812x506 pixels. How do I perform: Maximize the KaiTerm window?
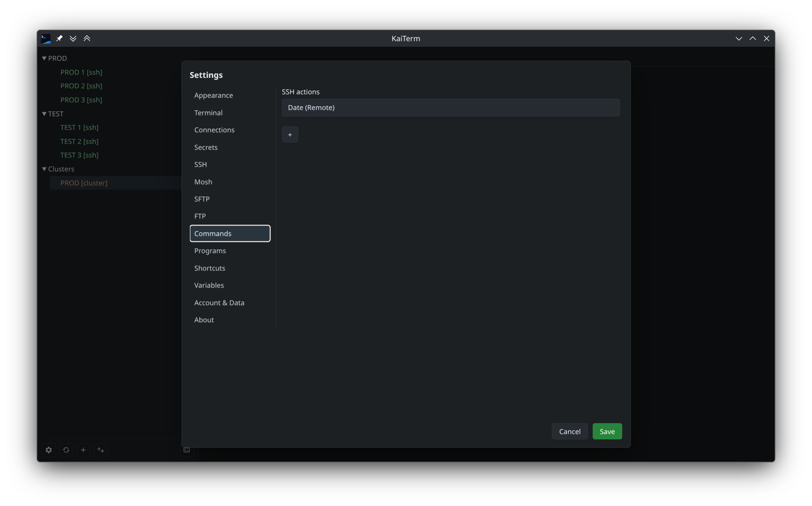[752, 38]
